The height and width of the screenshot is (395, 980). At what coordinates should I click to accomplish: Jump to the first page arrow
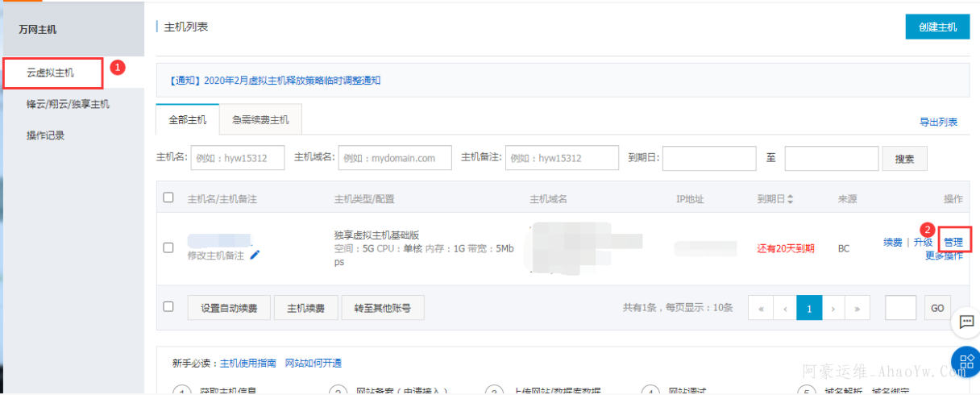[x=761, y=308]
